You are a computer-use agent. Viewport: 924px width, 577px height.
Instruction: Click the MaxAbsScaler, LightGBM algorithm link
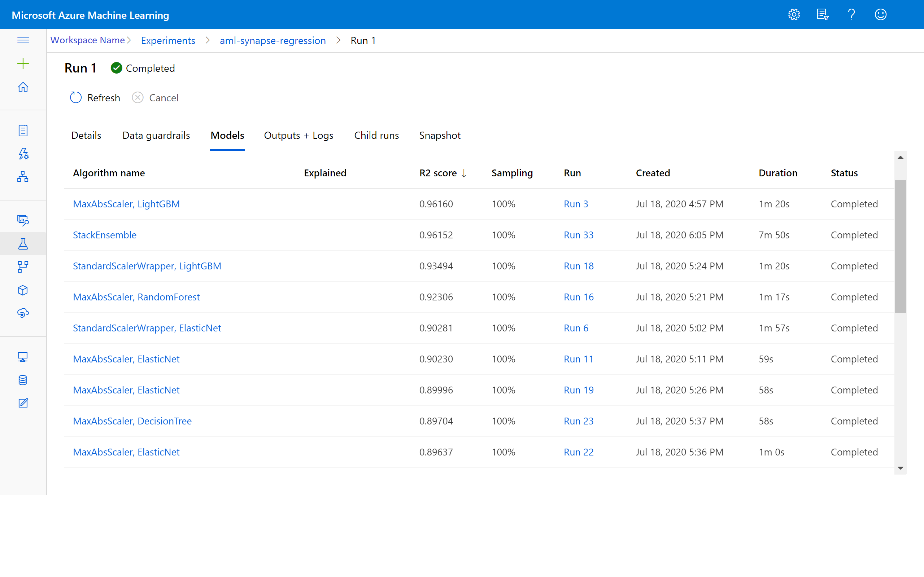point(126,204)
